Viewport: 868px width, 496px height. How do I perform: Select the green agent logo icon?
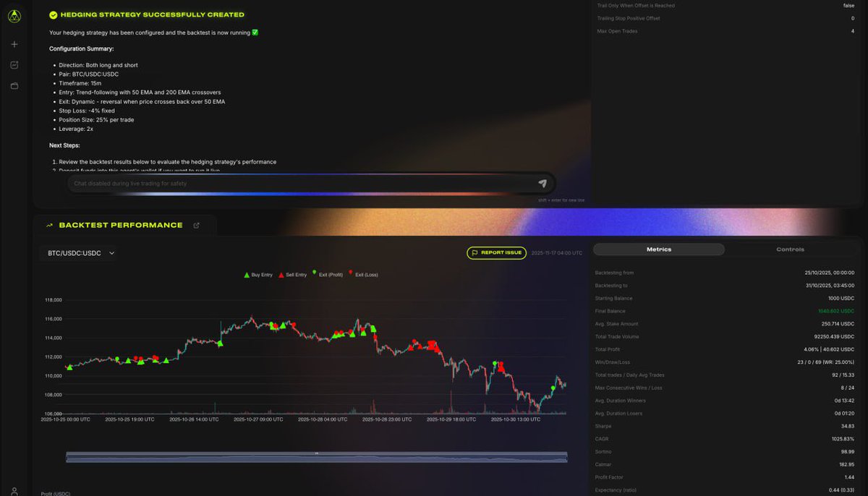pyautogui.click(x=14, y=17)
